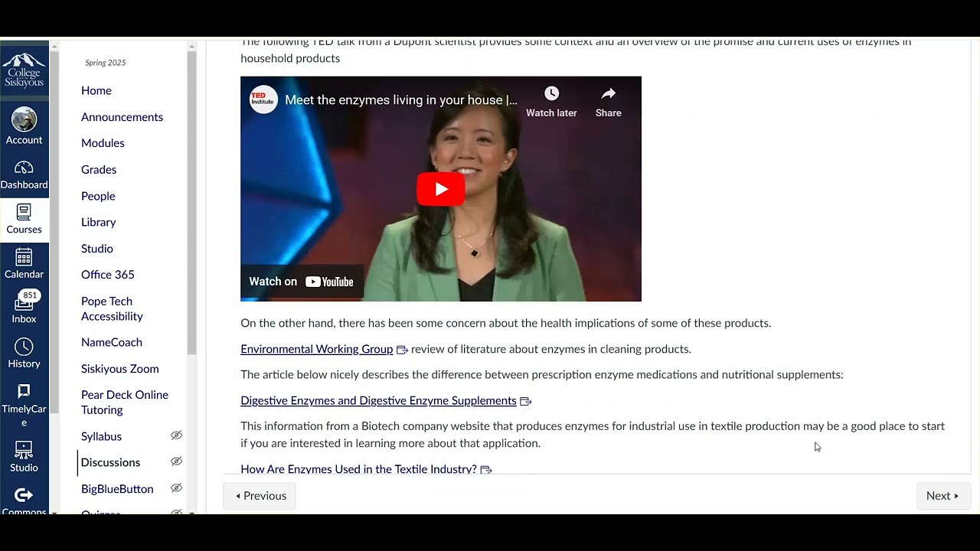Toggle the hidden eye icon beside BigBlueButton
The width and height of the screenshot is (980, 551).
coord(176,487)
